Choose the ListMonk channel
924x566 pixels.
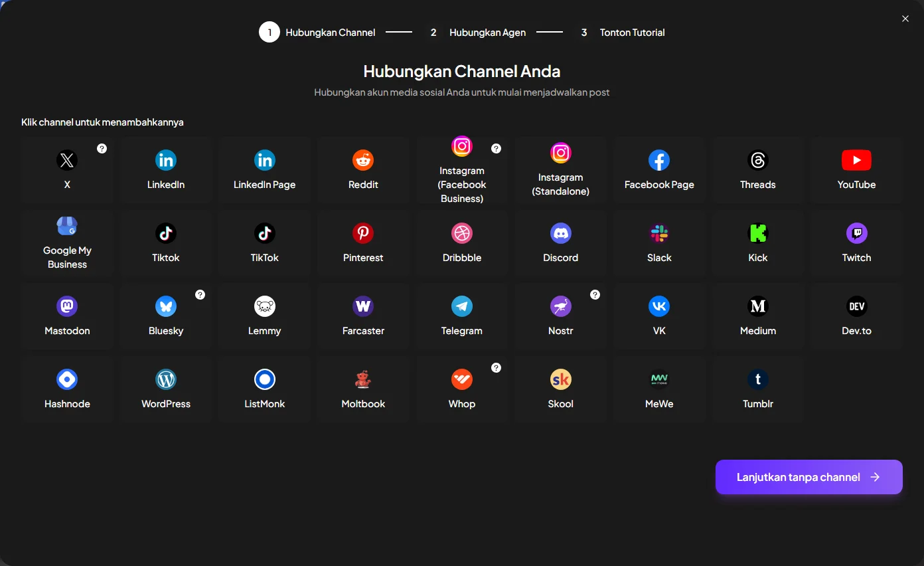point(264,389)
